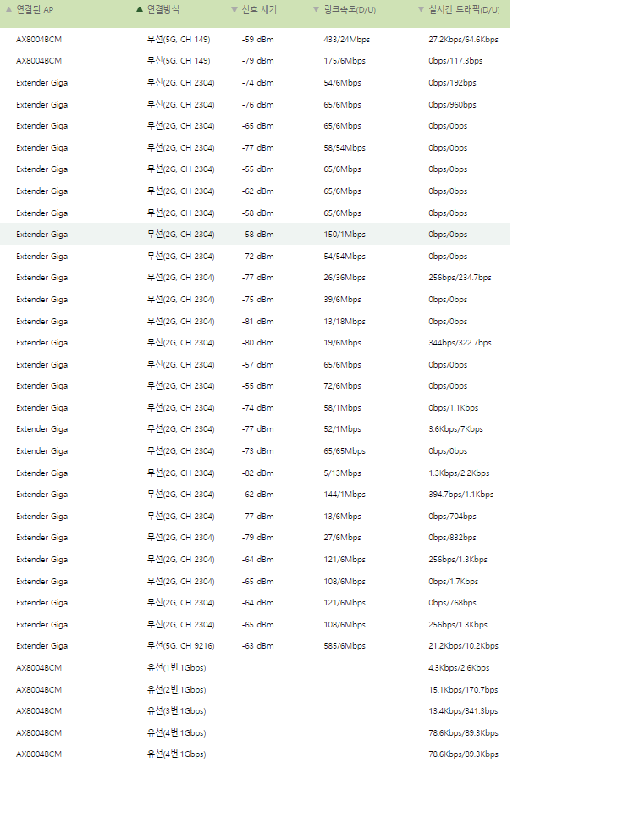The width and height of the screenshot is (623, 840).
Task: Select the wired 유선(1번,1Gbps) row
Action: click(x=255, y=667)
